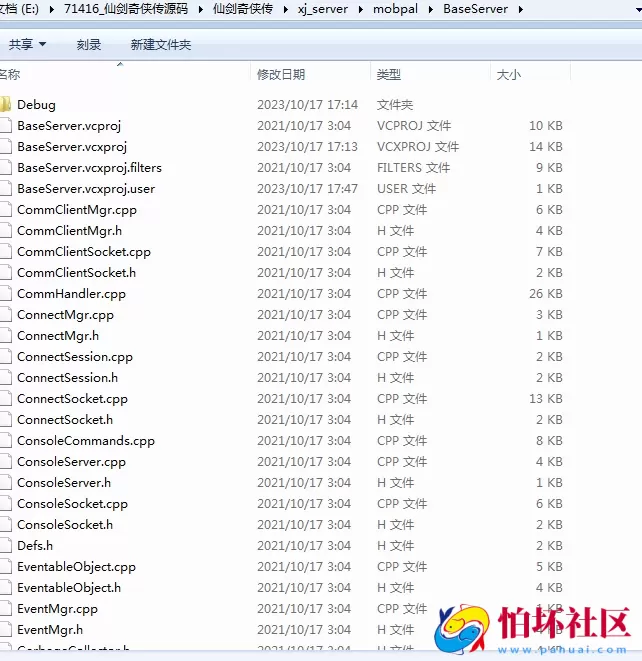This screenshot has height=661, width=642.
Task: Click the 8 KB size cell
Action: coord(549,441)
